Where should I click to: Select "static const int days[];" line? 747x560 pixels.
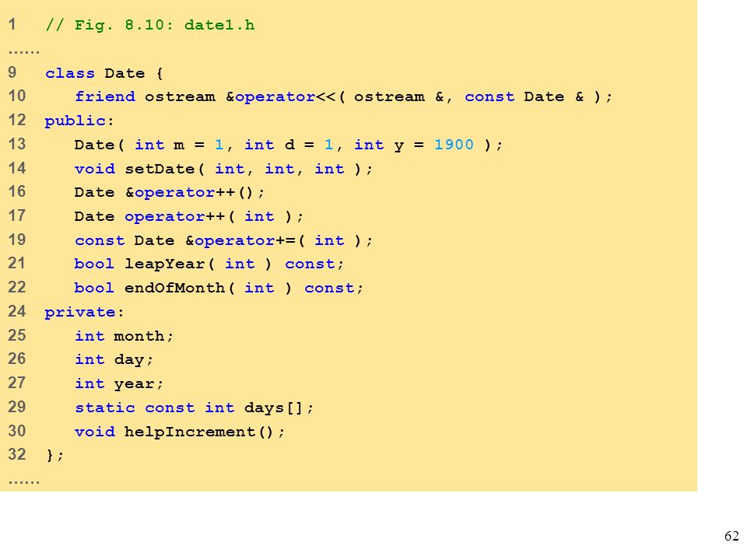(194, 408)
